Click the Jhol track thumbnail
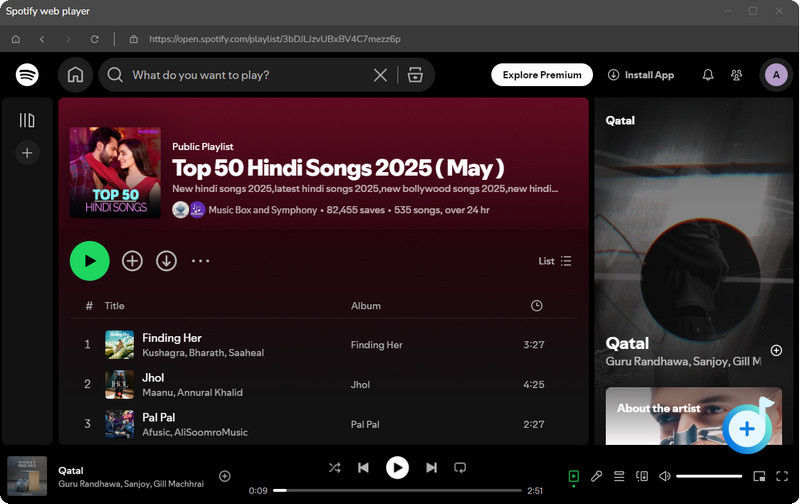This screenshot has height=504, width=800. (x=119, y=385)
